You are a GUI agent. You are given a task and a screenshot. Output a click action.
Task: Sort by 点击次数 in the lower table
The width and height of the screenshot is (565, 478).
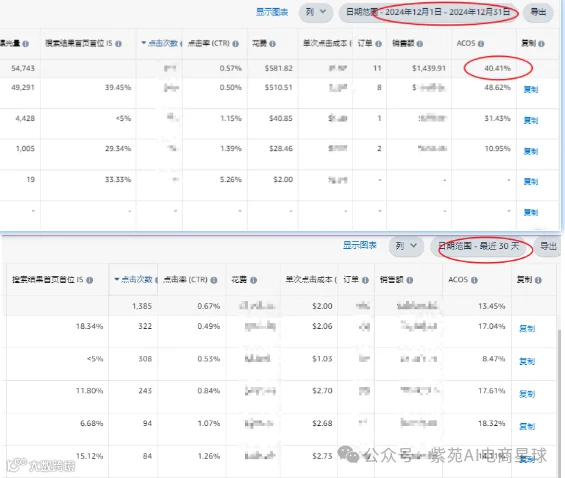tap(134, 280)
